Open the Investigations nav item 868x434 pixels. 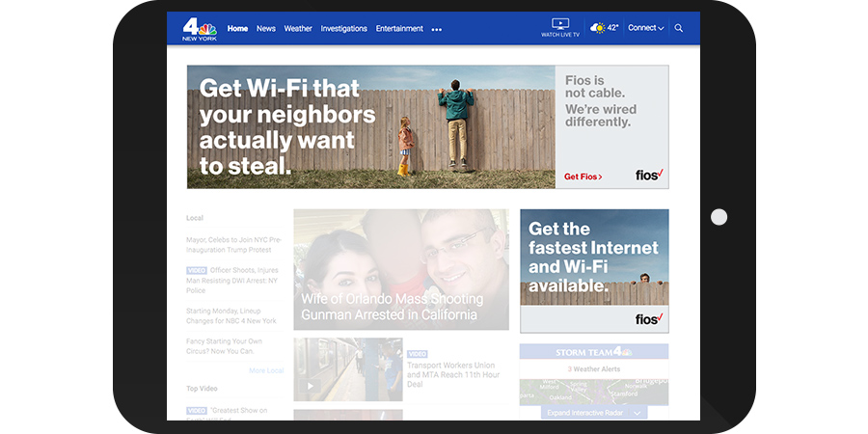(x=343, y=28)
